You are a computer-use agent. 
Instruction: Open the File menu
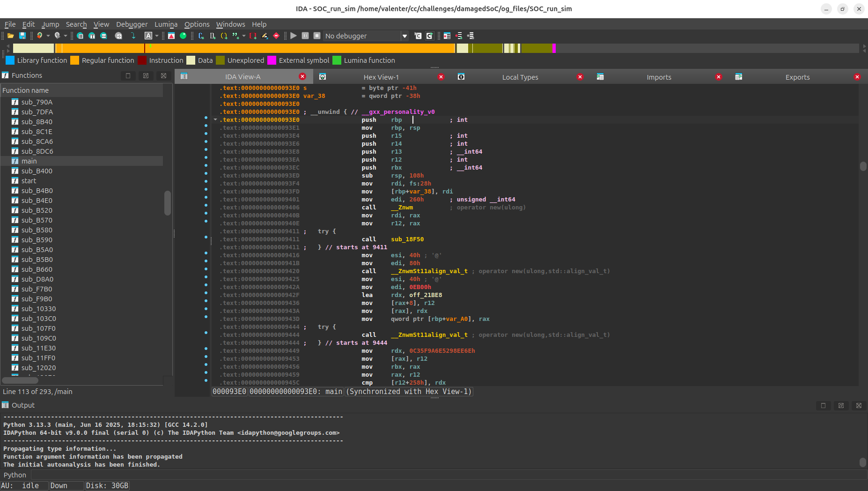pos(10,24)
